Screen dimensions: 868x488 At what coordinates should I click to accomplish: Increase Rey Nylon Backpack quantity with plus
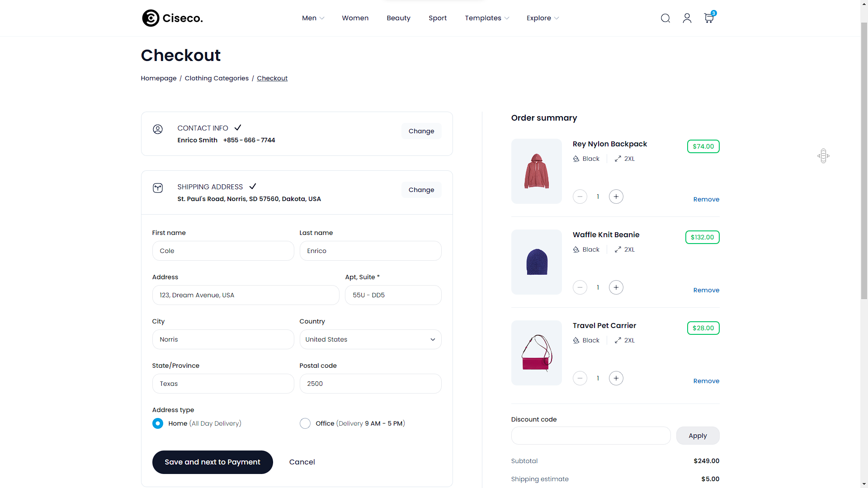point(616,197)
